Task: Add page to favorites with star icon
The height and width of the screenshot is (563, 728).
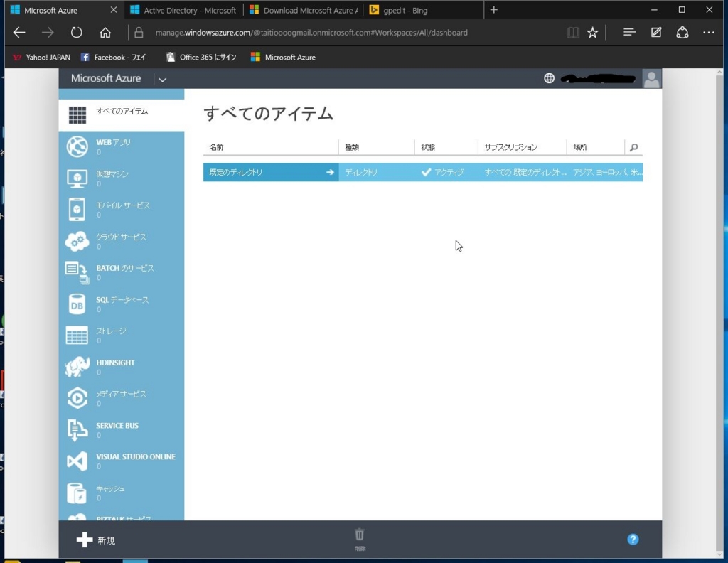Action: click(x=592, y=33)
